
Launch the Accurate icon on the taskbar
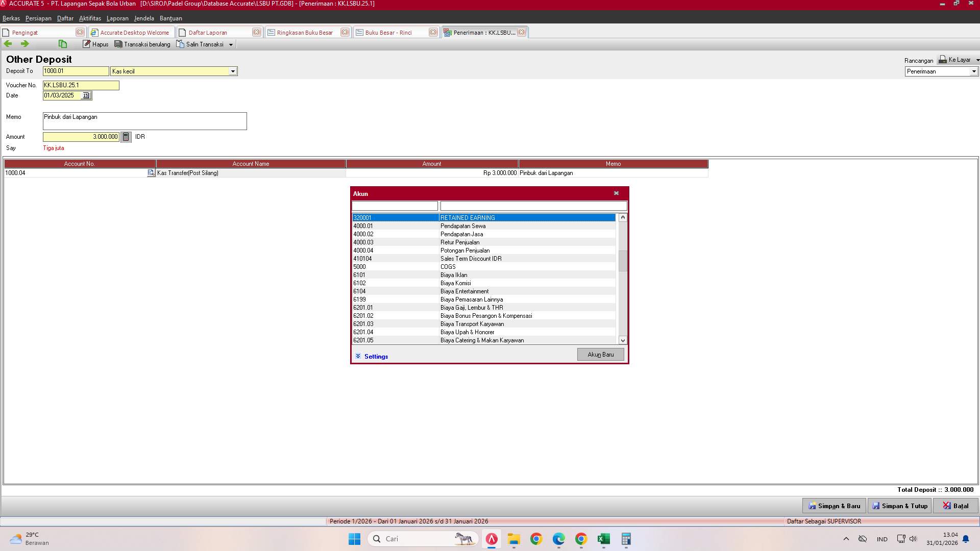[x=491, y=539]
